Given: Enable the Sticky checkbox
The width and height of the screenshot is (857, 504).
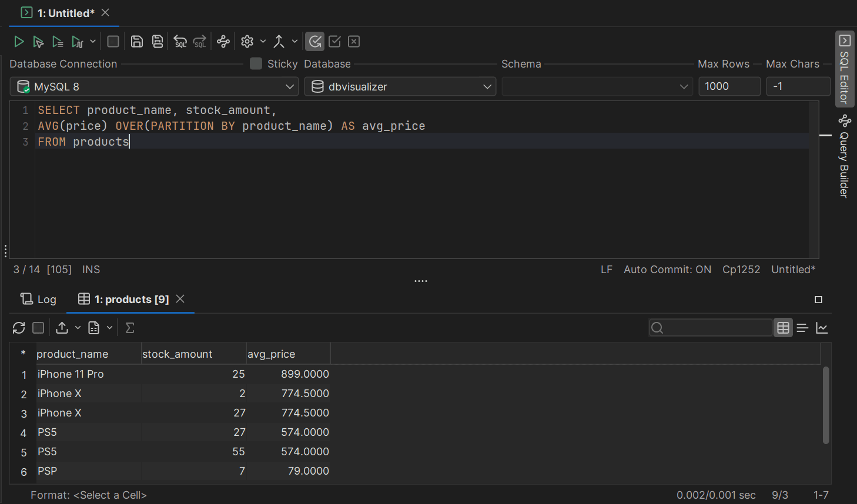Looking at the screenshot, I should click(256, 63).
